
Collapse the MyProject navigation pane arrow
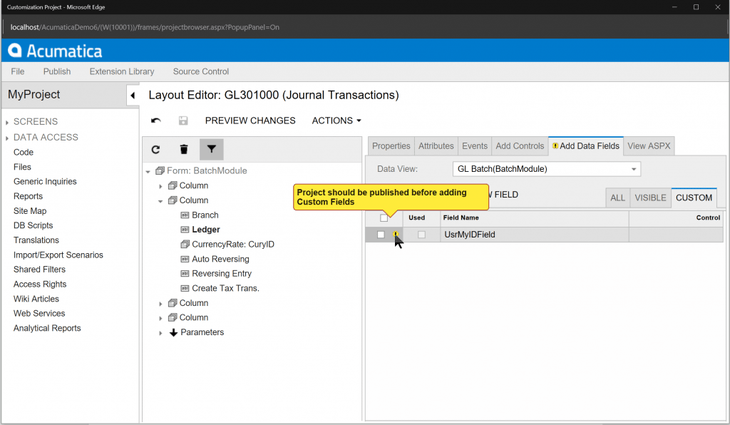coord(133,95)
